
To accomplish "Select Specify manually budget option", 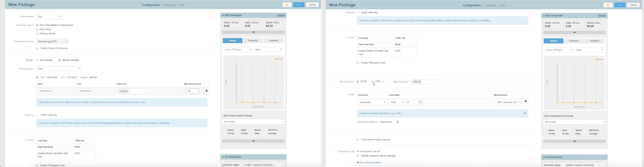I will tap(60, 60).
